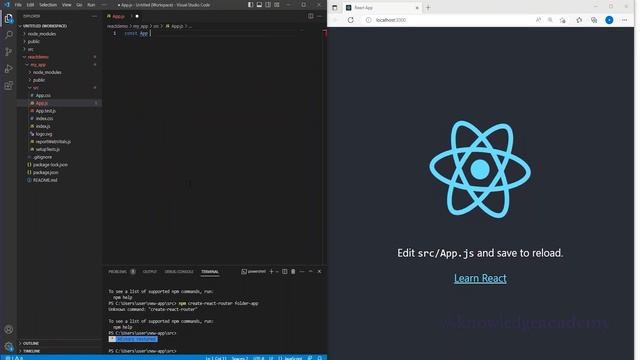Maximize terminal panel with caret icon
The width and height of the screenshot is (640, 360).
pos(311,271)
